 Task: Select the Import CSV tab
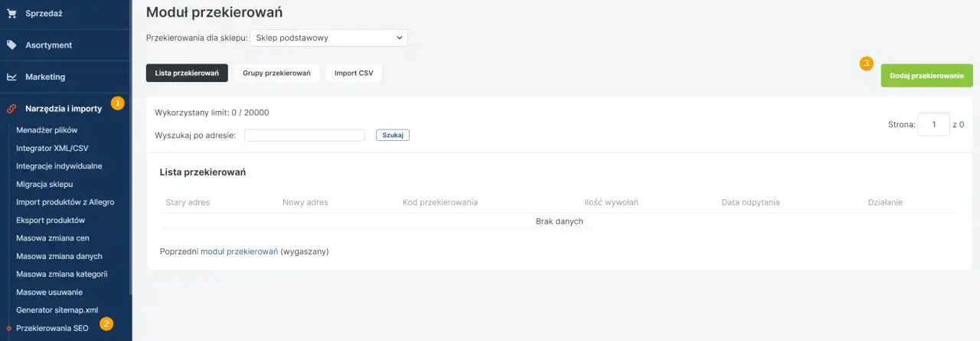[354, 73]
